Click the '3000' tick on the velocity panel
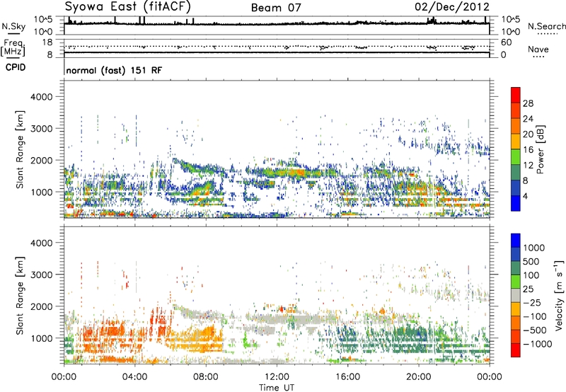 tap(42, 275)
